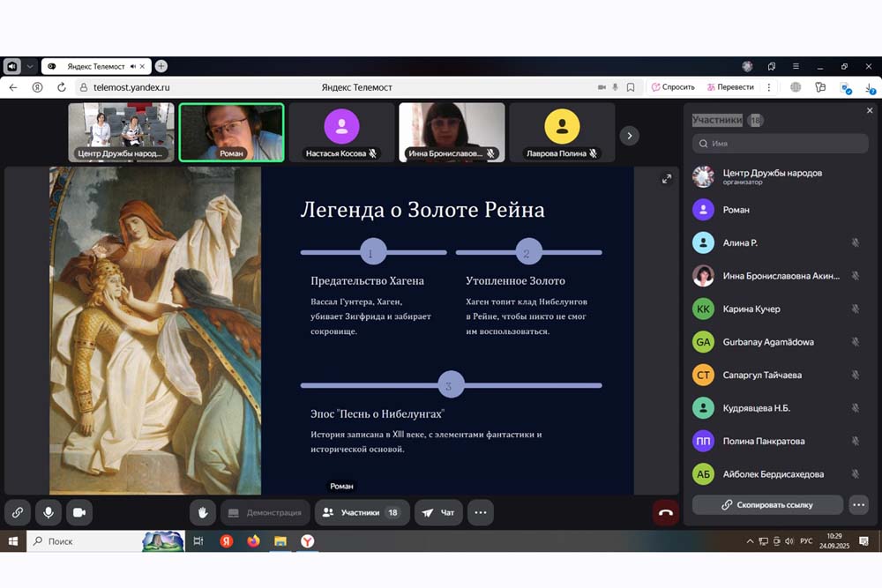This screenshot has height=588, width=882.
Task: Open Firefox from the Windows taskbar
Action: click(253, 541)
